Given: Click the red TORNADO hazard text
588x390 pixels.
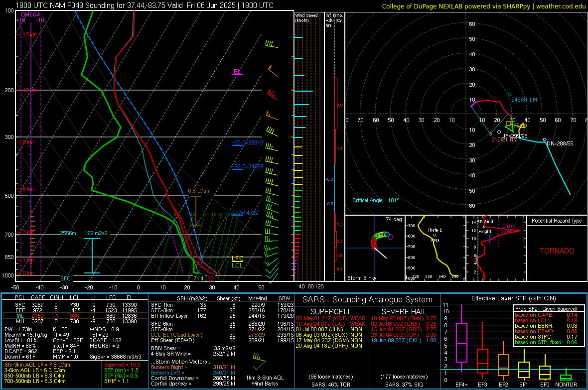Looking at the screenshot, I should tap(557, 251).
